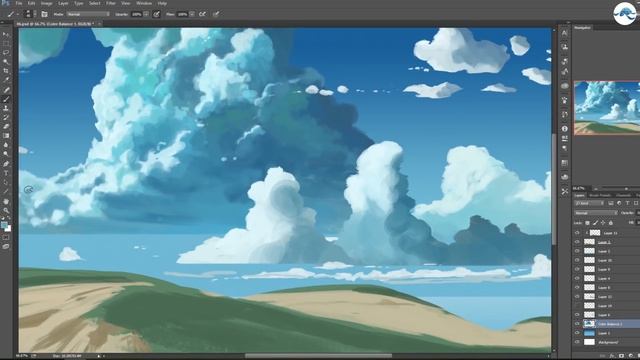Select the Hand tool

tap(6, 202)
